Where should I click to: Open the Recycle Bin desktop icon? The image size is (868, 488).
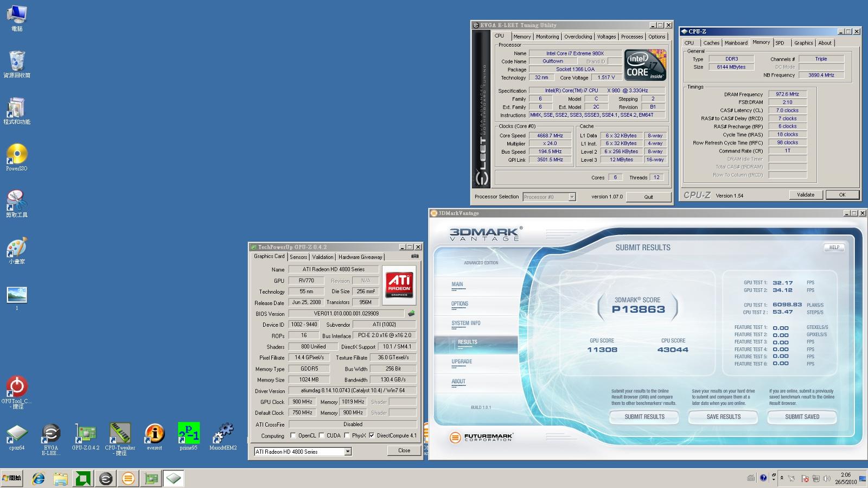pyautogui.click(x=17, y=64)
